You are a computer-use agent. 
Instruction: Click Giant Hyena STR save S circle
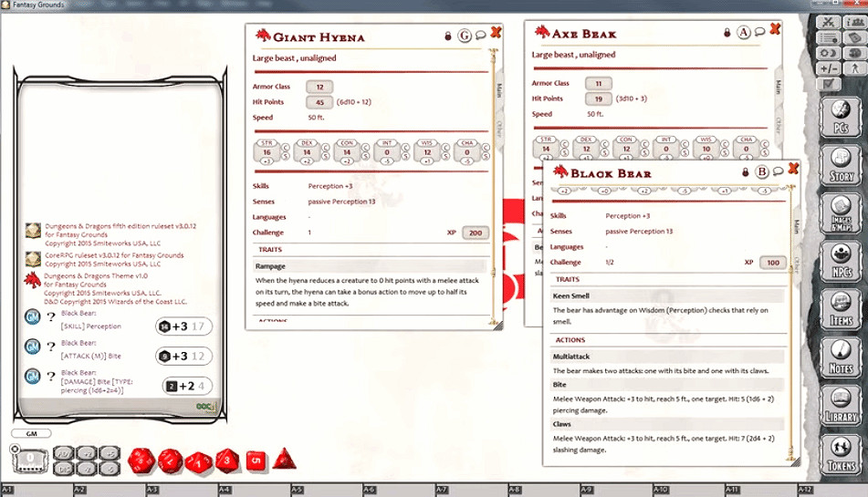(286, 157)
